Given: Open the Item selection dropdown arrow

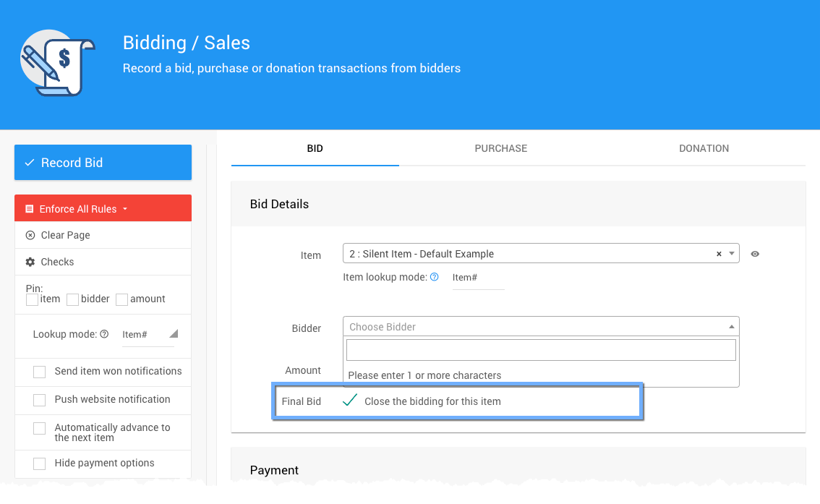Looking at the screenshot, I should (732, 253).
